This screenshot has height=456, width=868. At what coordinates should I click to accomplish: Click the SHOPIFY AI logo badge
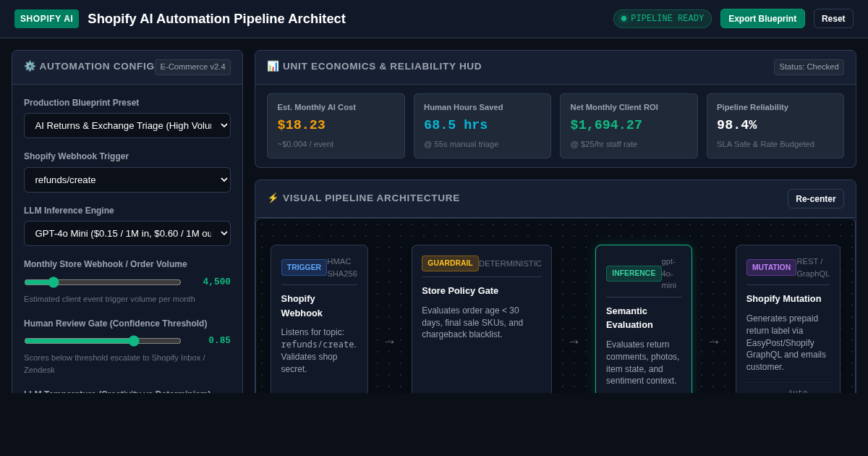click(x=46, y=19)
